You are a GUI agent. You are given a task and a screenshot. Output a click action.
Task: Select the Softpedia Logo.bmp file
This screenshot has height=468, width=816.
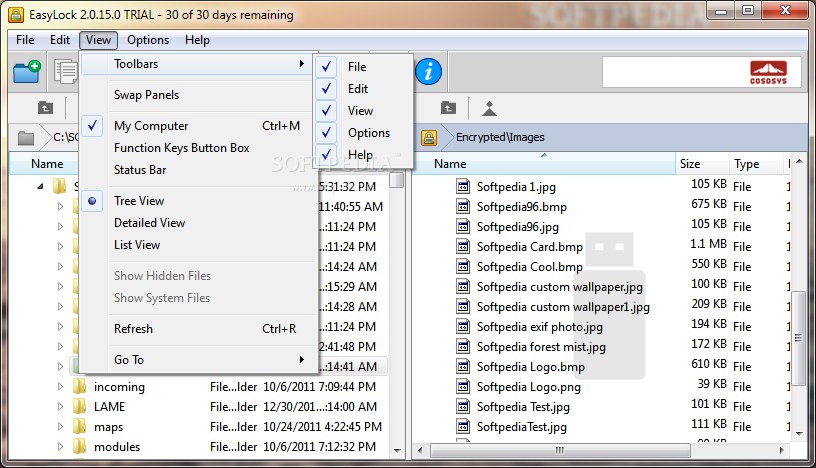point(531,366)
